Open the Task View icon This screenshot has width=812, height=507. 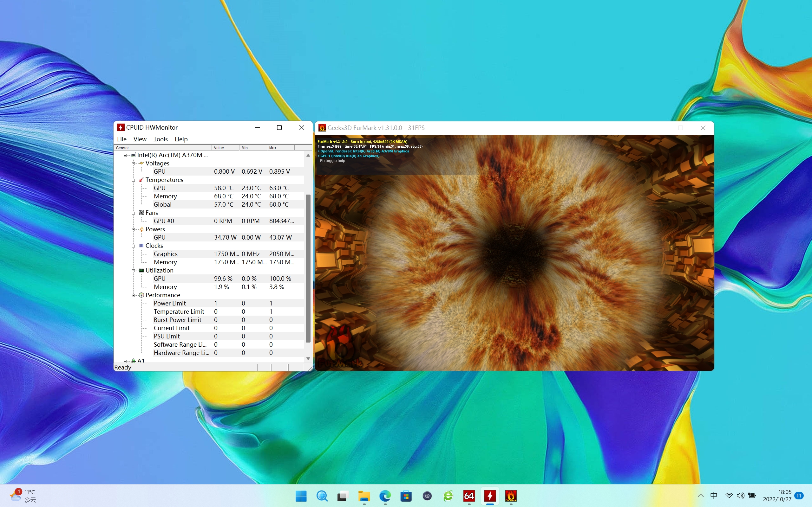343,496
